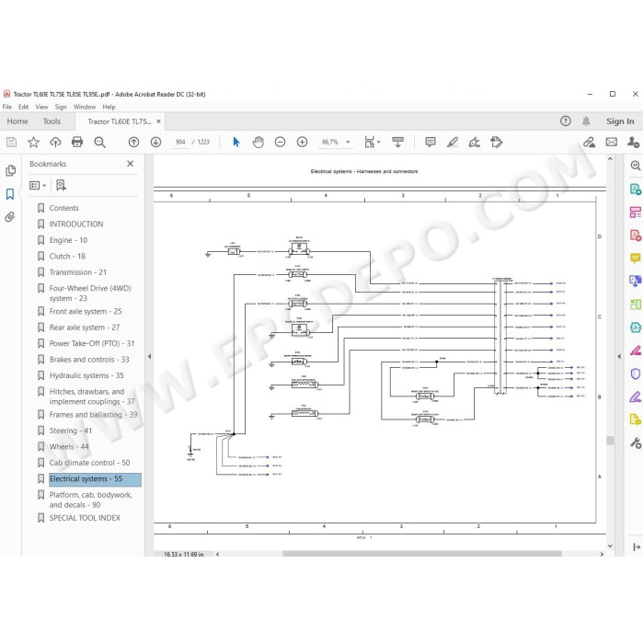Send the file by email

(x=612, y=142)
